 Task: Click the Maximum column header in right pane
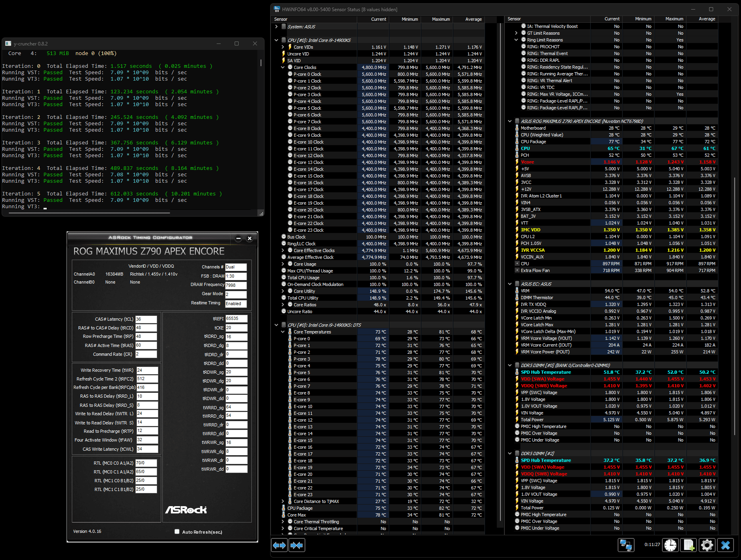[670, 19]
